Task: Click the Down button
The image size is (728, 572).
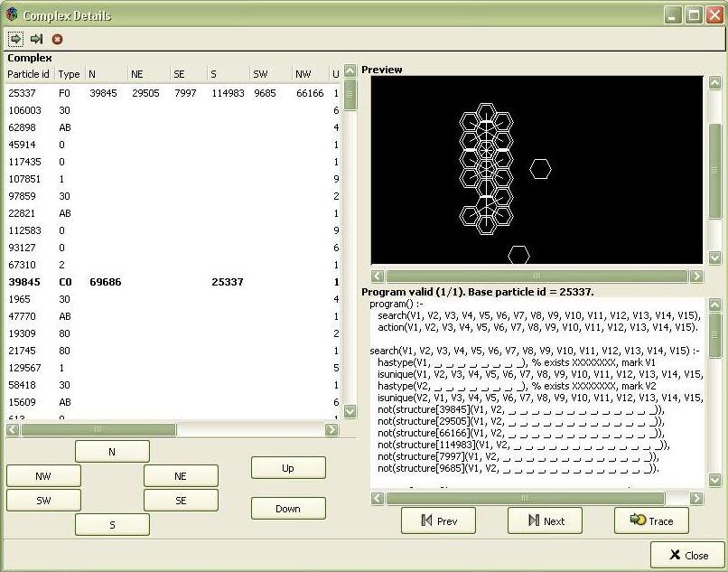Action: point(288,509)
